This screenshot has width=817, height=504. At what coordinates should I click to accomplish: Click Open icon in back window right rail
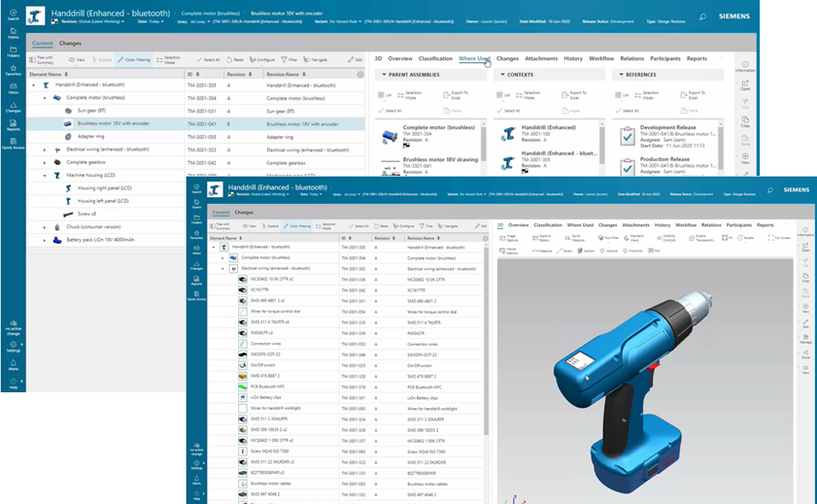(x=745, y=85)
